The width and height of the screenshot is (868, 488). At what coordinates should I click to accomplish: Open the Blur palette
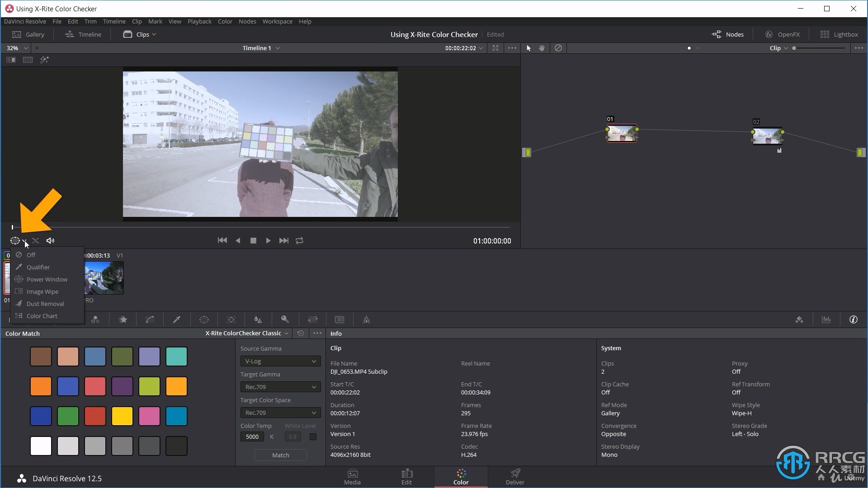tap(258, 319)
